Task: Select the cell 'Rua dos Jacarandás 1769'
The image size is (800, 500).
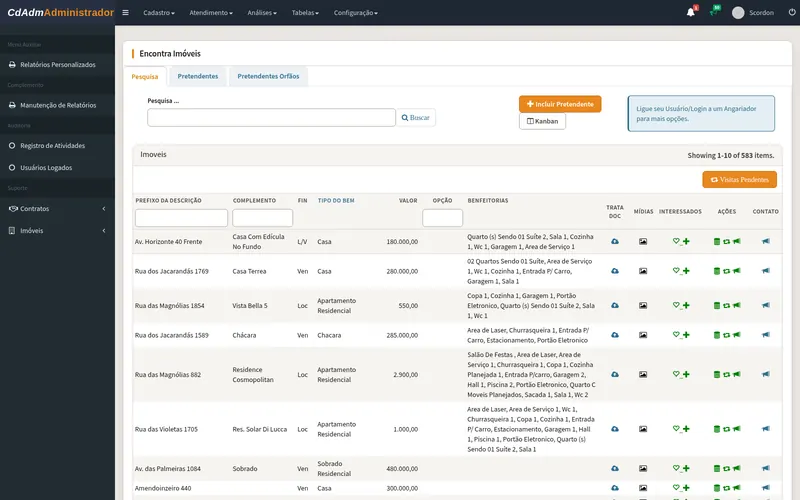Action: [171, 271]
